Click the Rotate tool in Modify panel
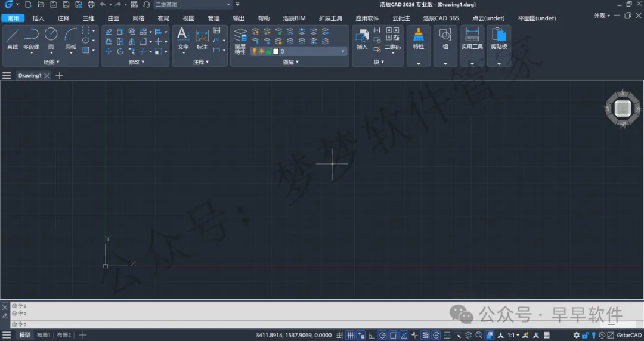The width and height of the screenshot is (644, 341). [120, 51]
